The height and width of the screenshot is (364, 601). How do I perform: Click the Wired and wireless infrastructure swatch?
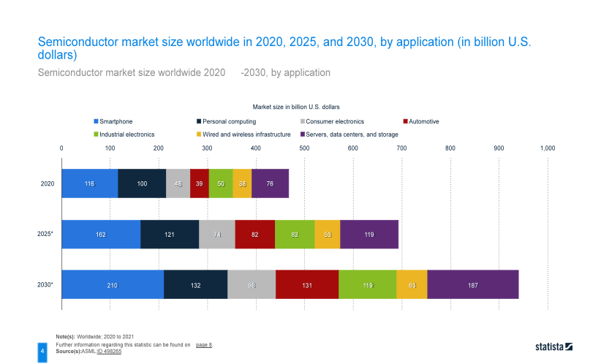click(199, 134)
